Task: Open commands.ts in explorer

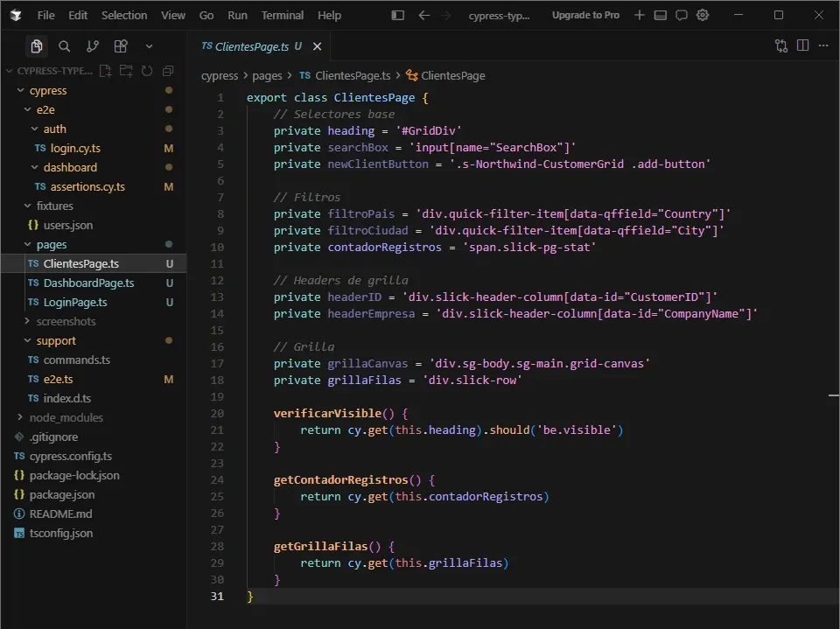Action: 94,360
